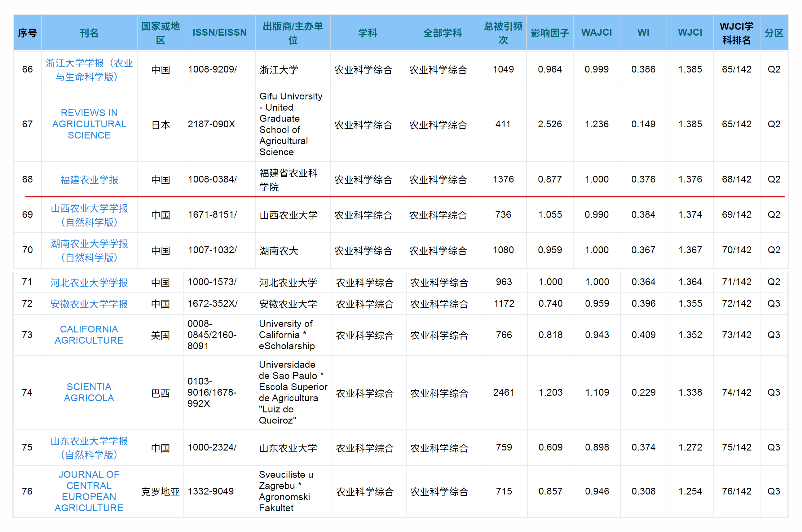Click impact factor value 2.526

[550, 124]
